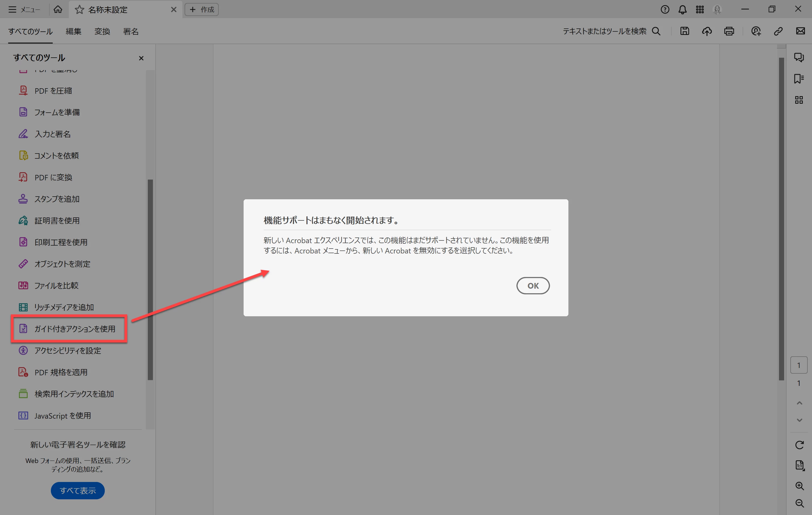Switch to the 変換 tab
Viewport: 812px width, 515px height.
(102, 31)
